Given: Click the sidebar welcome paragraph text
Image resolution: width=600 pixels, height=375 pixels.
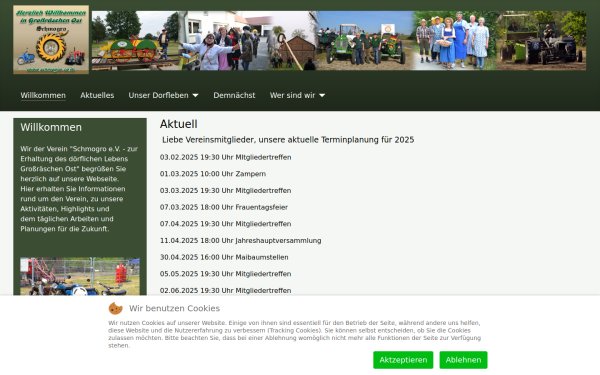Looking at the screenshot, I should pyautogui.click(x=79, y=189).
